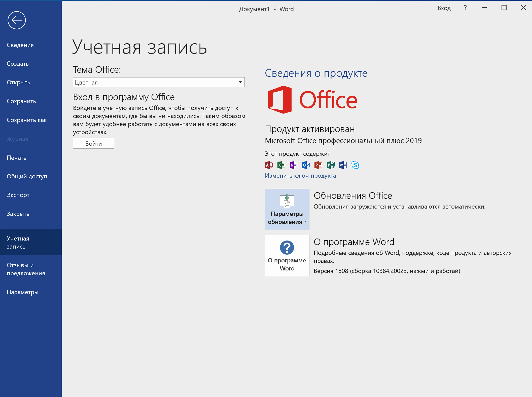The width and height of the screenshot is (532, 397).
Task: Click the Access app icon
Action: tap(269, 165)
